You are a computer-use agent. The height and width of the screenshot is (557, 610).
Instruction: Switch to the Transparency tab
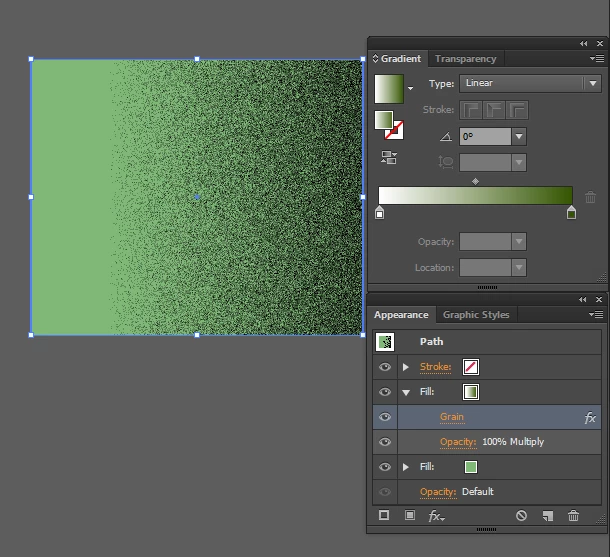466,59
